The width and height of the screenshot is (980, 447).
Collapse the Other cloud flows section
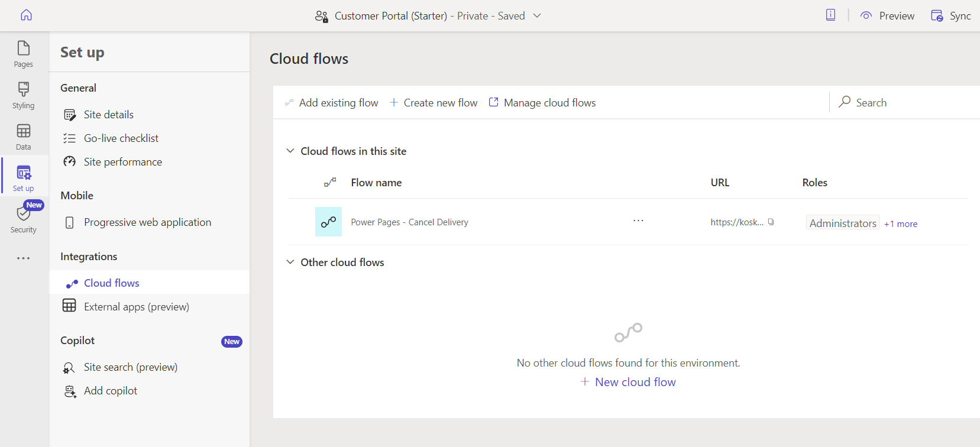click(x=290, y=262)
